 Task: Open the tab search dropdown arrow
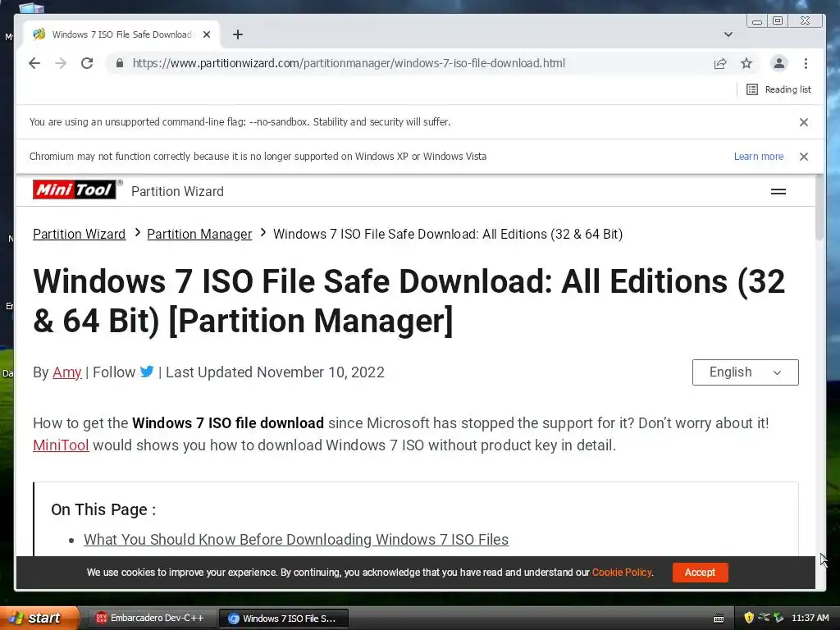(728, 34)
